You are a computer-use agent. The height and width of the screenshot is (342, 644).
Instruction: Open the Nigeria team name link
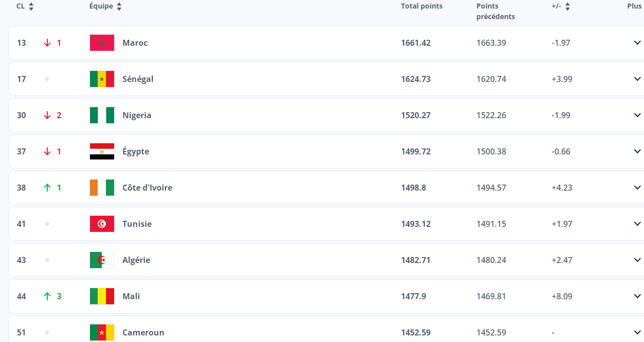(x=137, y=115)
